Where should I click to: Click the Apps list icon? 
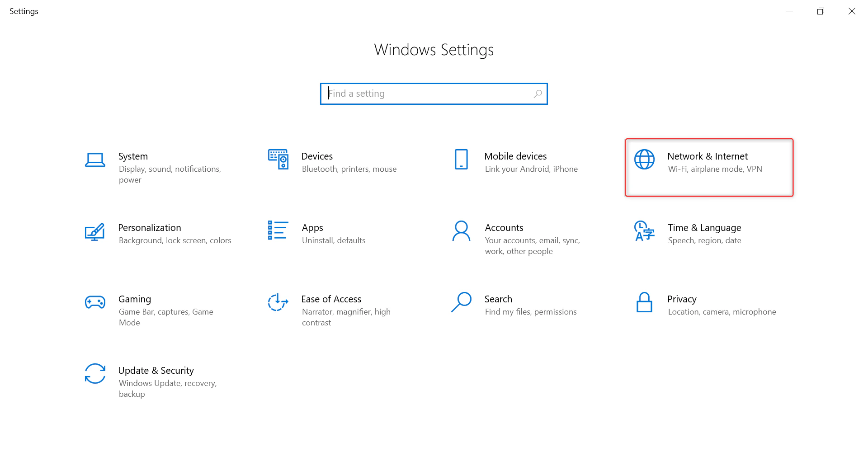tap(278, 230)
